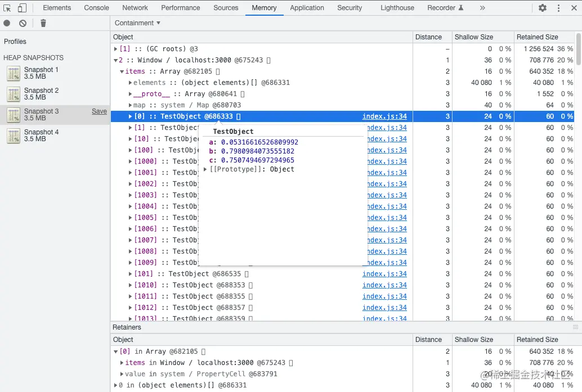Switch to the Network tab
This screenshot has width=582, height=392.
pyautogui.click(x=135, y=8)
